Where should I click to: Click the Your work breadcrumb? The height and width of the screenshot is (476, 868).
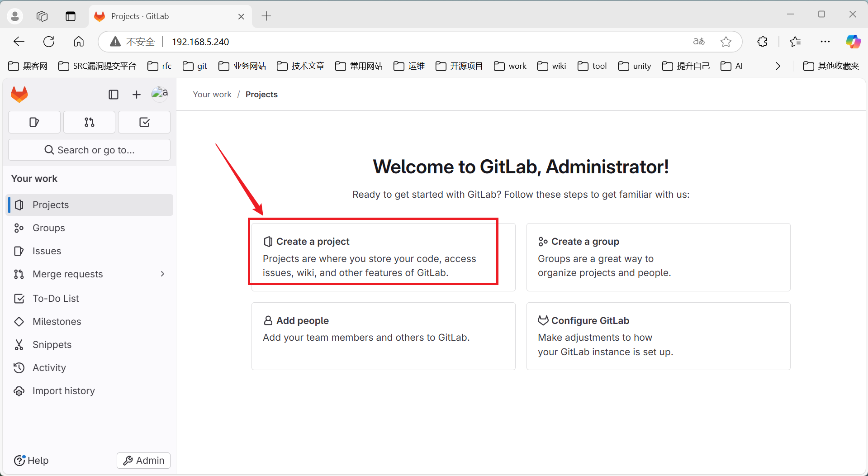tap(212, 95)
